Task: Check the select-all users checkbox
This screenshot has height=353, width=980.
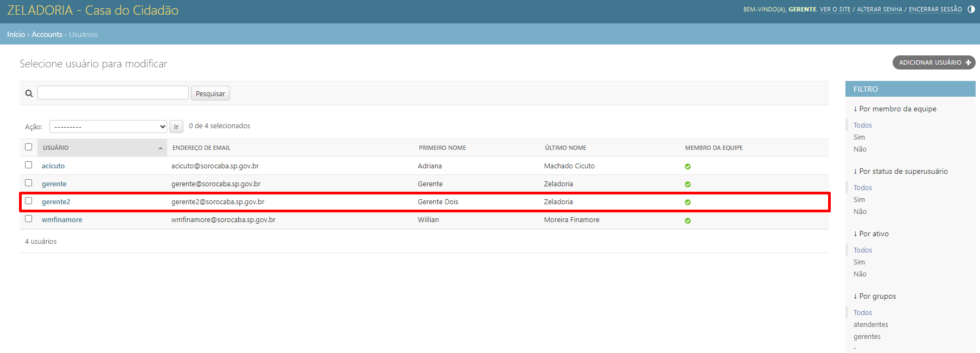Action: [29, 147]
